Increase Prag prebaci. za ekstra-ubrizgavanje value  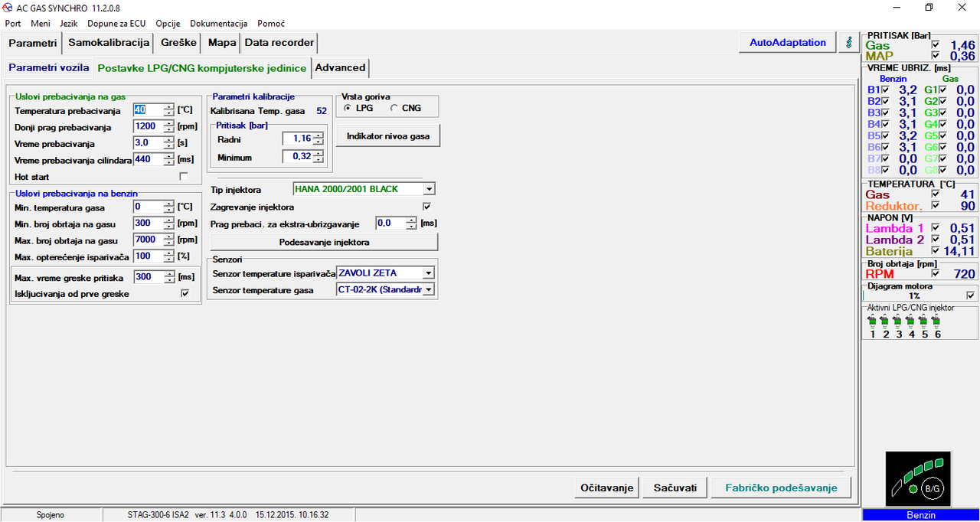[x=411, y=220]
